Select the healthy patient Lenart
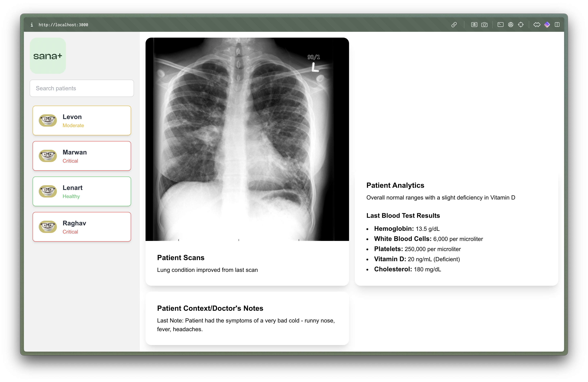 (81, 191)
